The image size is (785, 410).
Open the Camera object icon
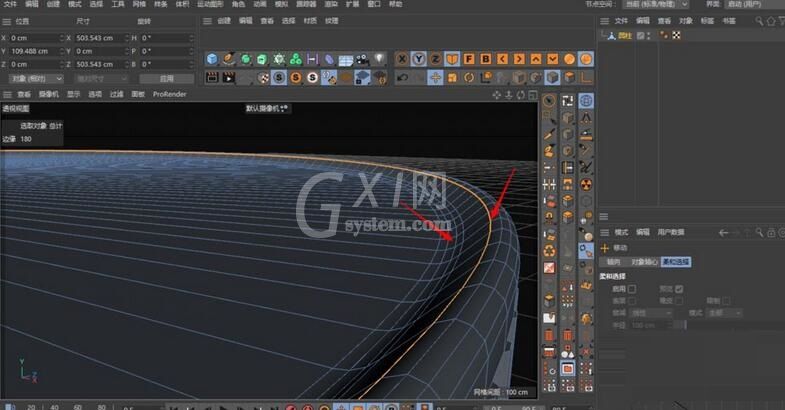(362, 59)
